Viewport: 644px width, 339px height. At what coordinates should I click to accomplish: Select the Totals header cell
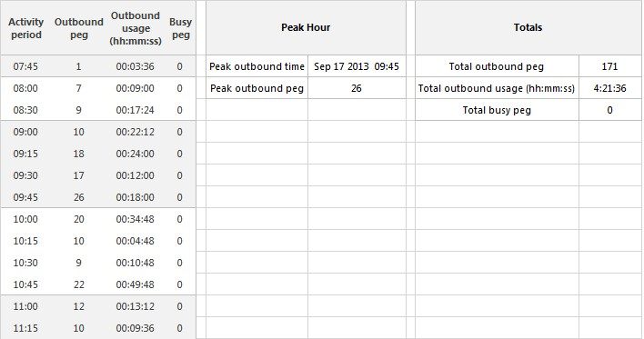[528, 27]
